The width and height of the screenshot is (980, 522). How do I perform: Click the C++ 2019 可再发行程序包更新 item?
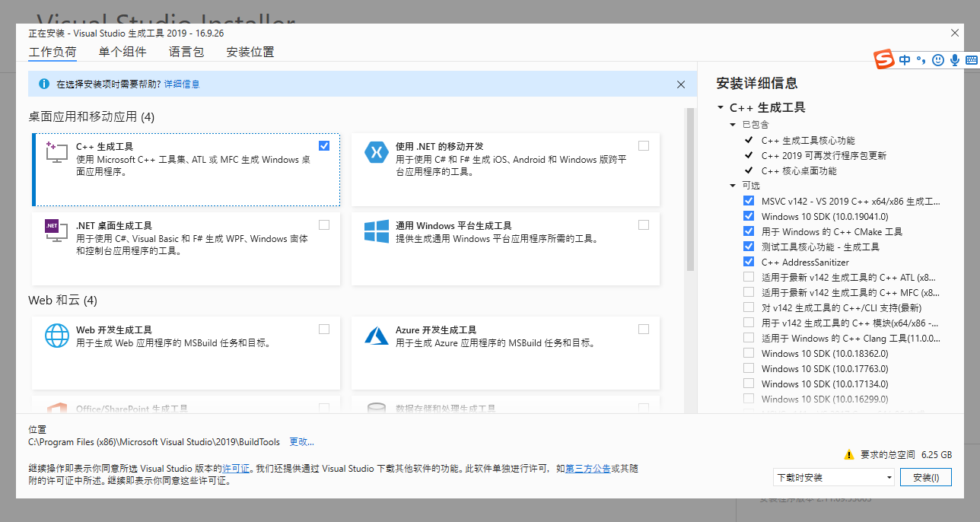click(x=824, y=155)
